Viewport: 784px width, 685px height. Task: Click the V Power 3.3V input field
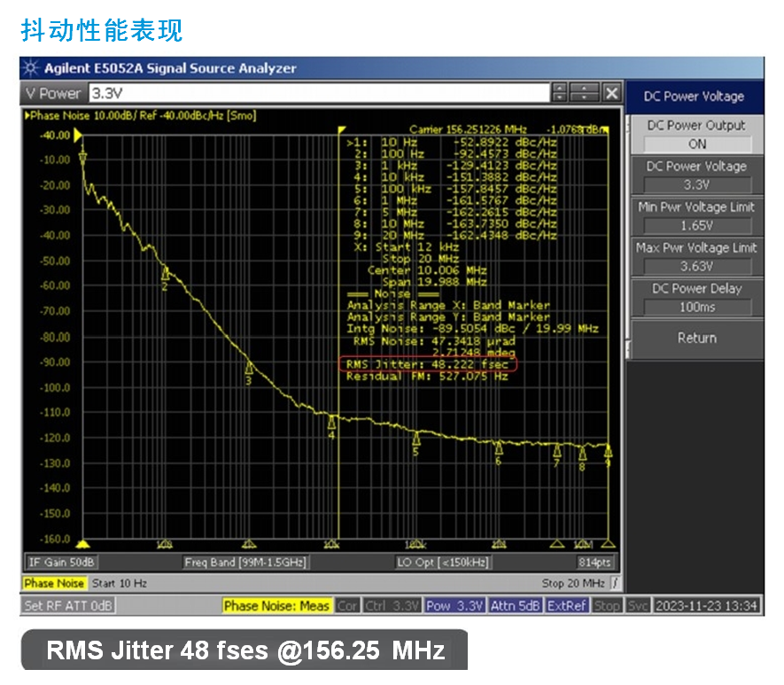point(317,93)
